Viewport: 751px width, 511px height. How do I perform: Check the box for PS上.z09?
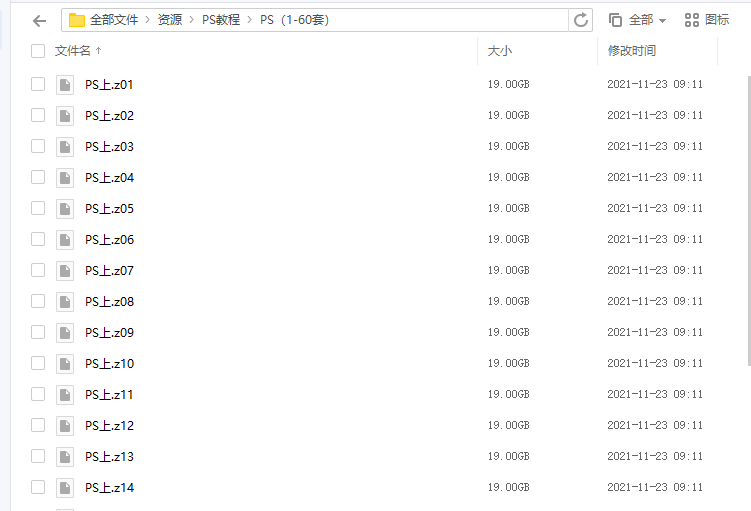point(38,332)
